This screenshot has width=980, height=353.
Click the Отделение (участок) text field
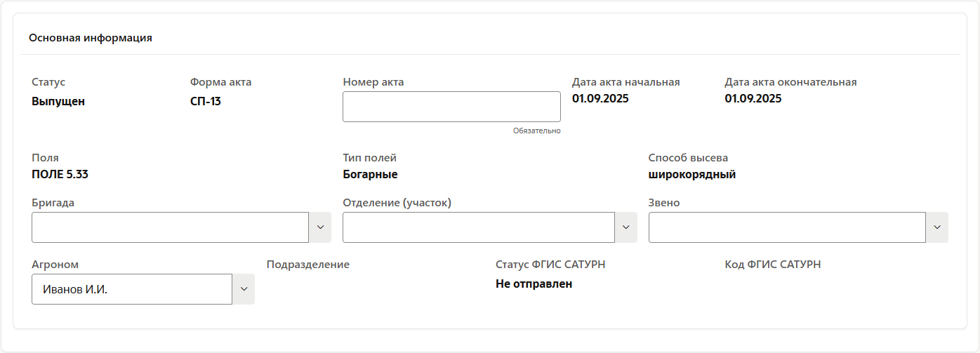[x=479, y=227]
